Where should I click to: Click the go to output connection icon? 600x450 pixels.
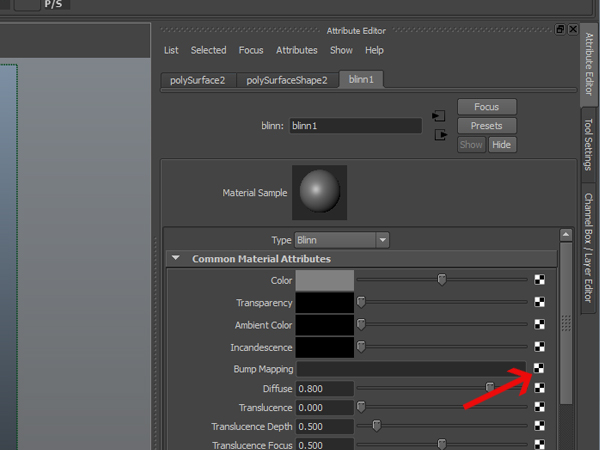click(441, 135)
